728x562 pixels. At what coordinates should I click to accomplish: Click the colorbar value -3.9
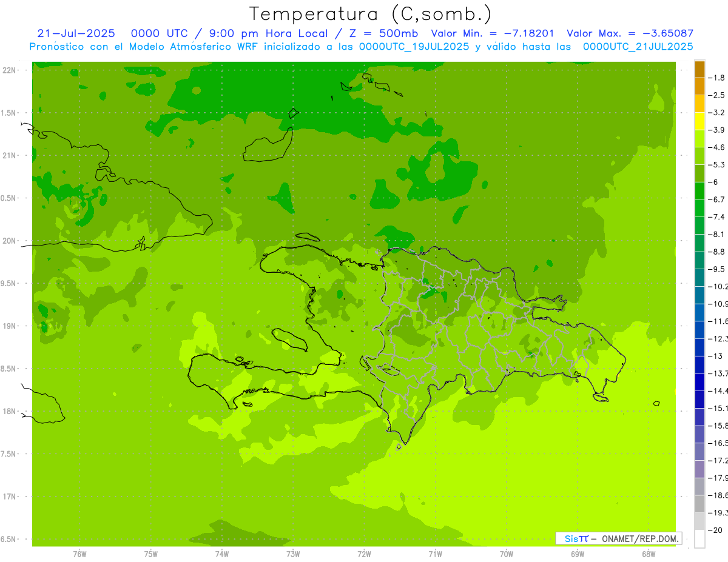716,130
